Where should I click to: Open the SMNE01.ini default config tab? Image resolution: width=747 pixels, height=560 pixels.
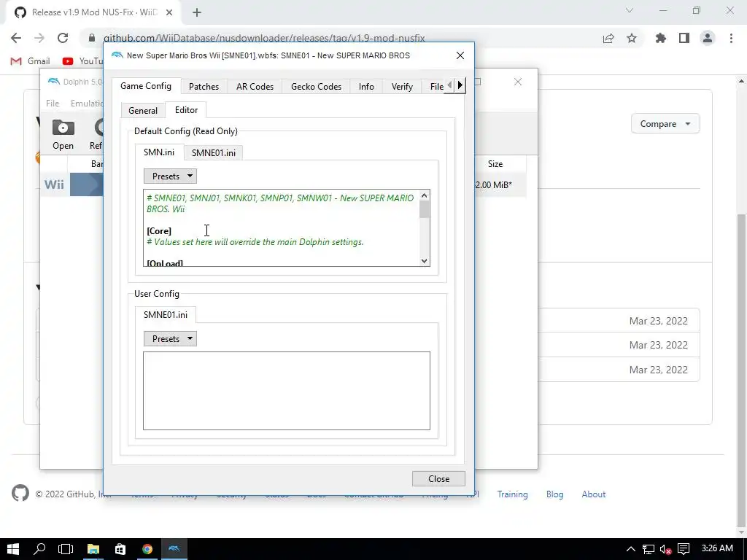(214, 152)
